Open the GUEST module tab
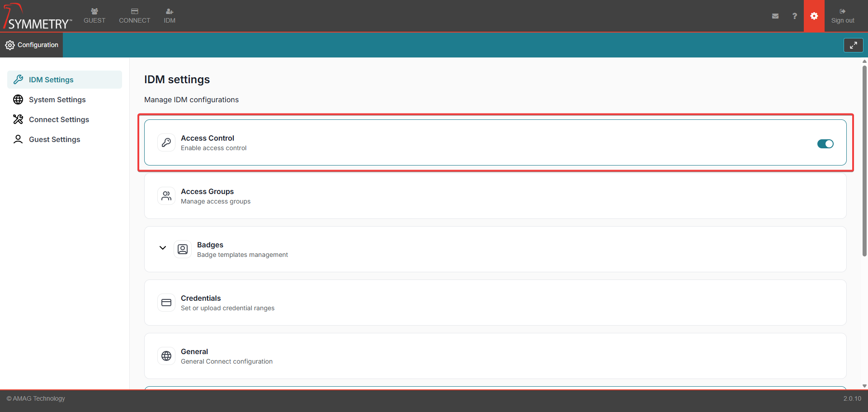 [x=94, y=16]
